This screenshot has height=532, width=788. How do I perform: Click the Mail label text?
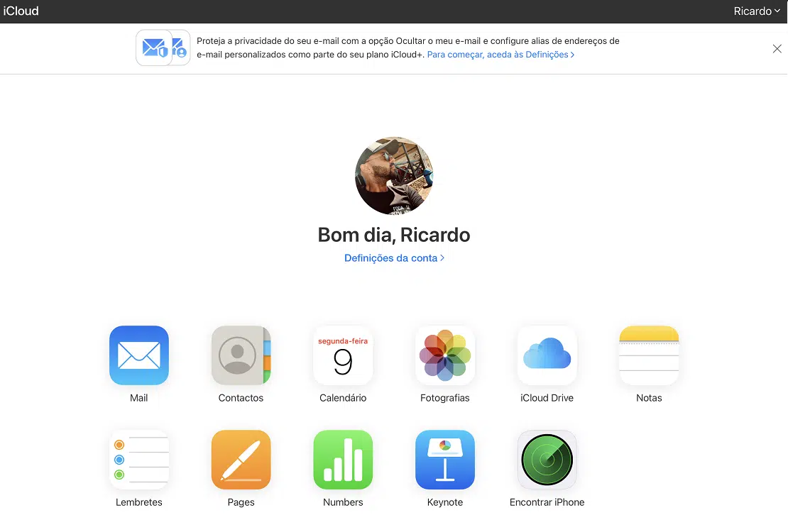coord(138,398)
